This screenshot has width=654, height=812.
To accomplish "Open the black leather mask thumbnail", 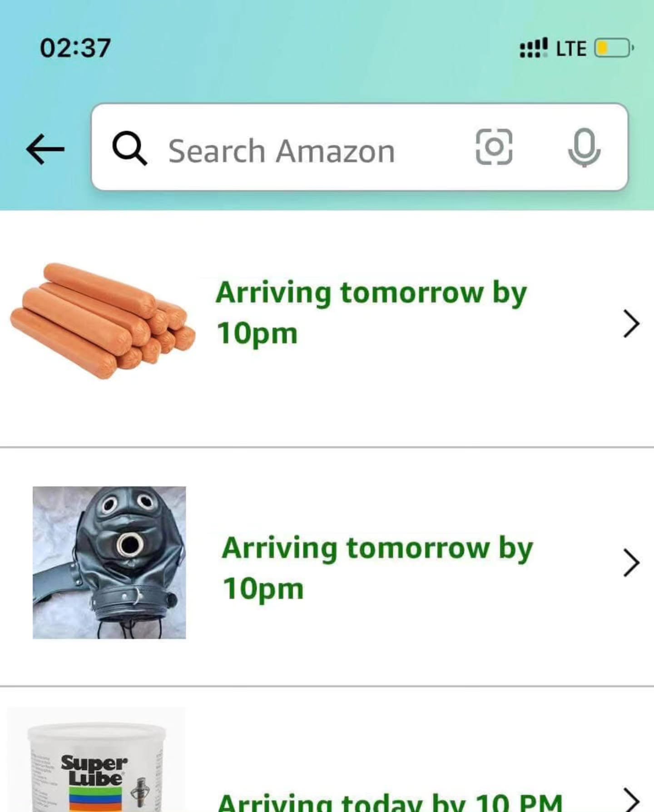I will [x=109, y=562].
